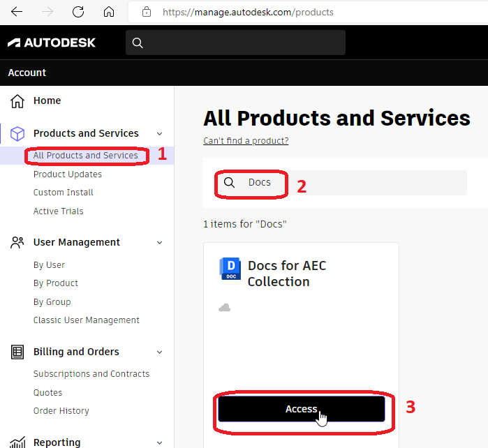The width and height of the screenshot is (488, 448).
Task: Open the browser home page icon
Action: [109, 12]
